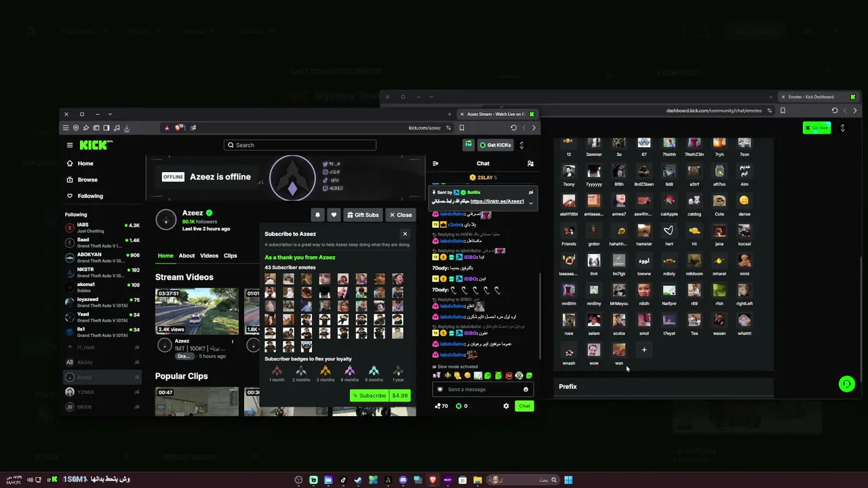Viewport: 868px width, 488px height.
Task: Open File Explorer from the taskbar
Action: (477, 480)
